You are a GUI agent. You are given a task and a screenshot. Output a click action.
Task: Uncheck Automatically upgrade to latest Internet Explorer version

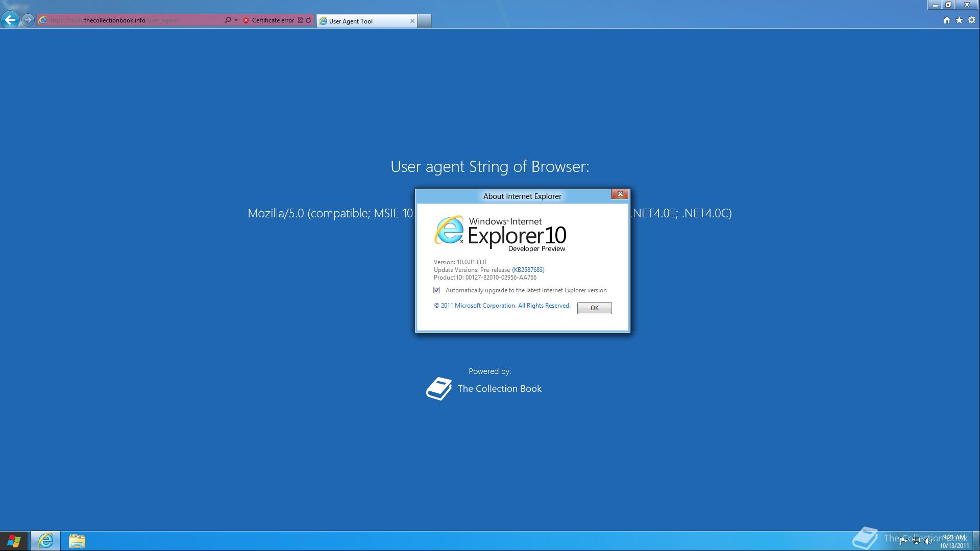437,290
